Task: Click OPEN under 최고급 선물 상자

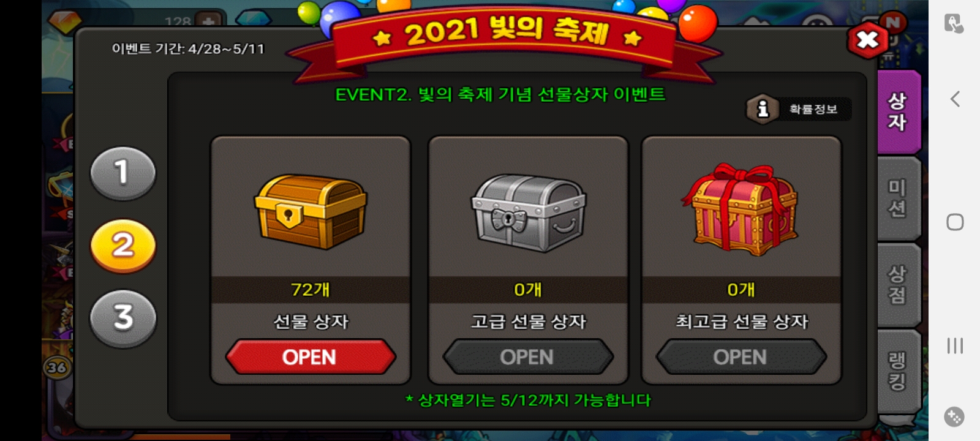Action: pos(741,356)
